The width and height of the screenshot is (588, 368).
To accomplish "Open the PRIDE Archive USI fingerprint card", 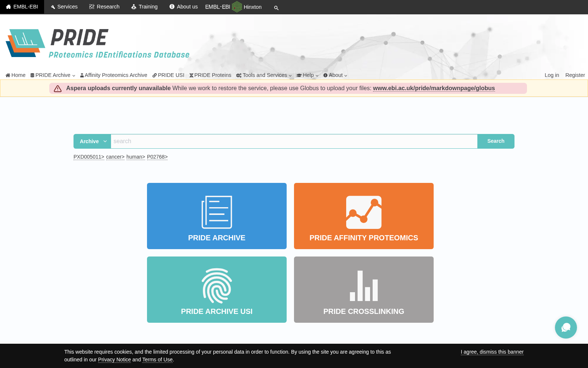I will [x=217, y=290].
